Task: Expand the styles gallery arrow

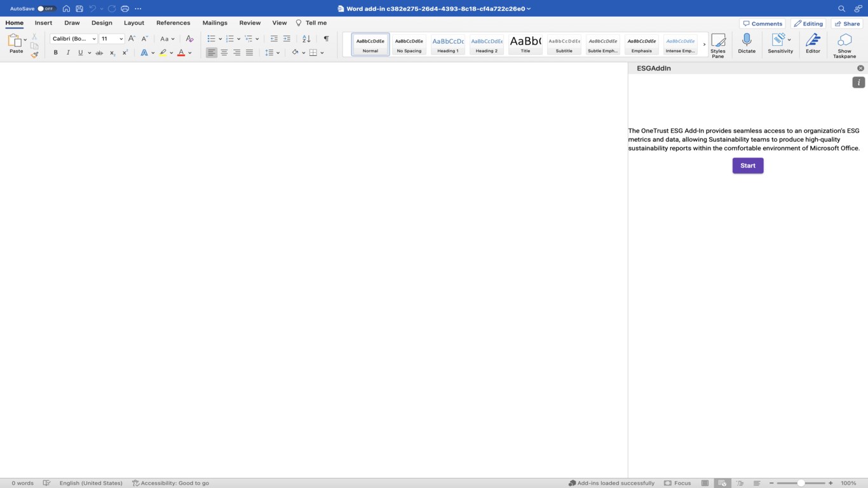Action: [x=704, y=44]
